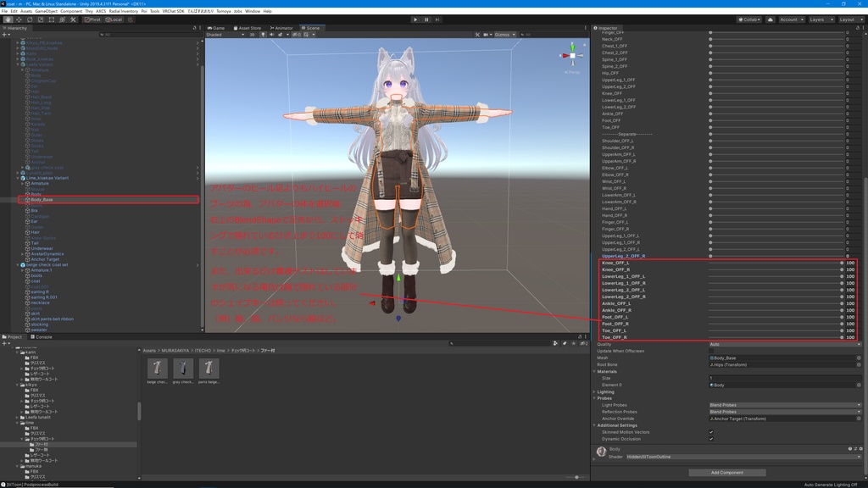Viewport: 868px width, 488px height.
Task: Collapse the Probes section
Action: coord(594,398)
